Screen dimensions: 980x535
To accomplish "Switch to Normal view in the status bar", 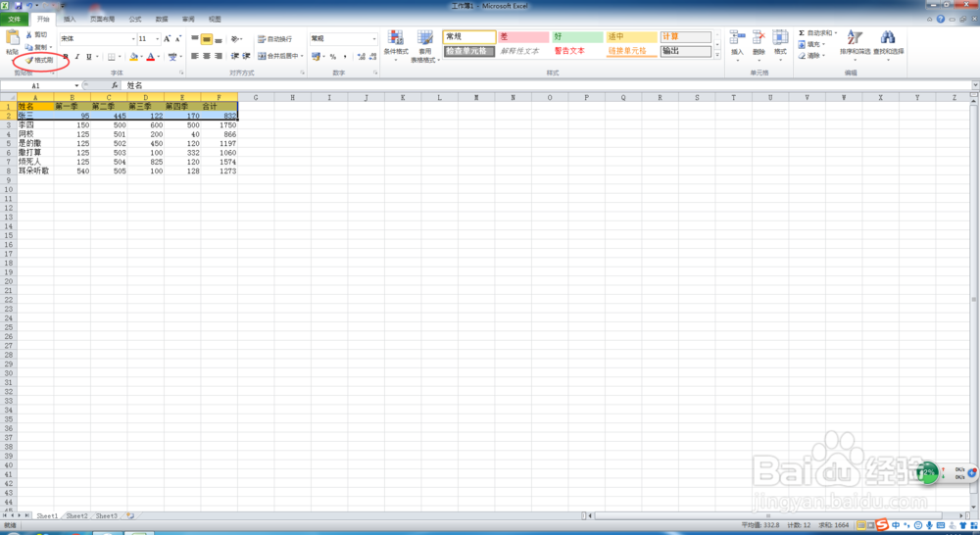I will pos(860,525).
